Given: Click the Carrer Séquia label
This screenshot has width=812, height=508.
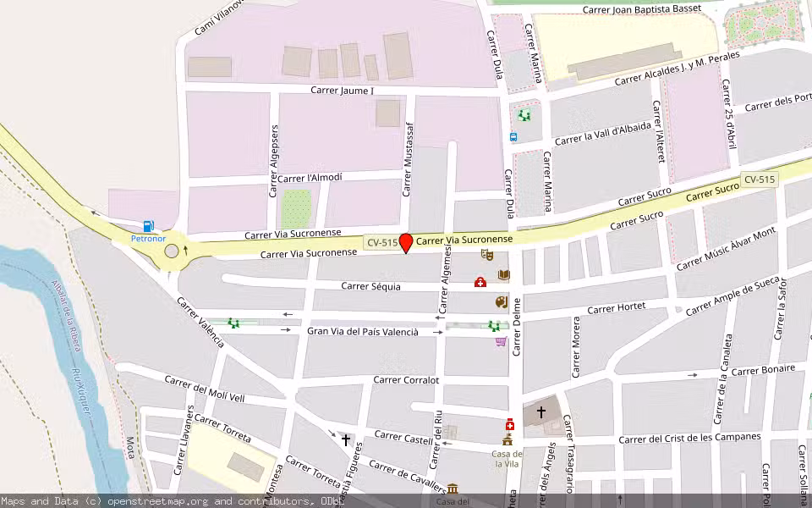Looking at the screenshot, I should [x=370, y=286].
